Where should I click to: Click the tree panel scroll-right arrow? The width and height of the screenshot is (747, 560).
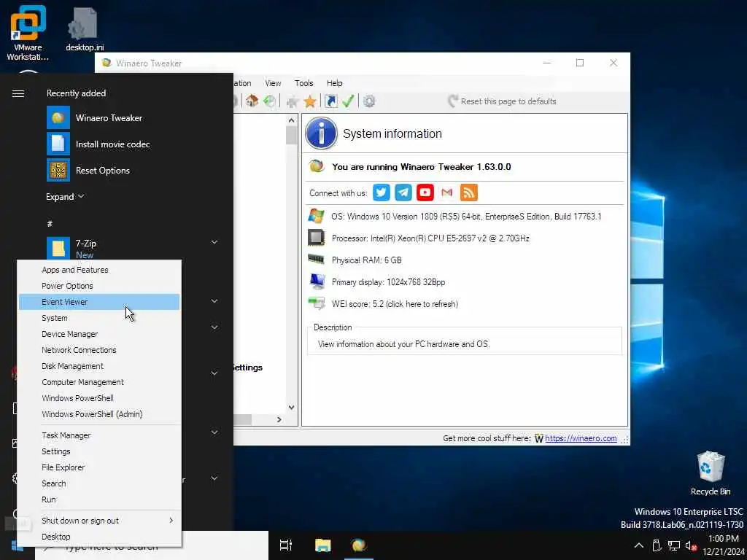279,419
